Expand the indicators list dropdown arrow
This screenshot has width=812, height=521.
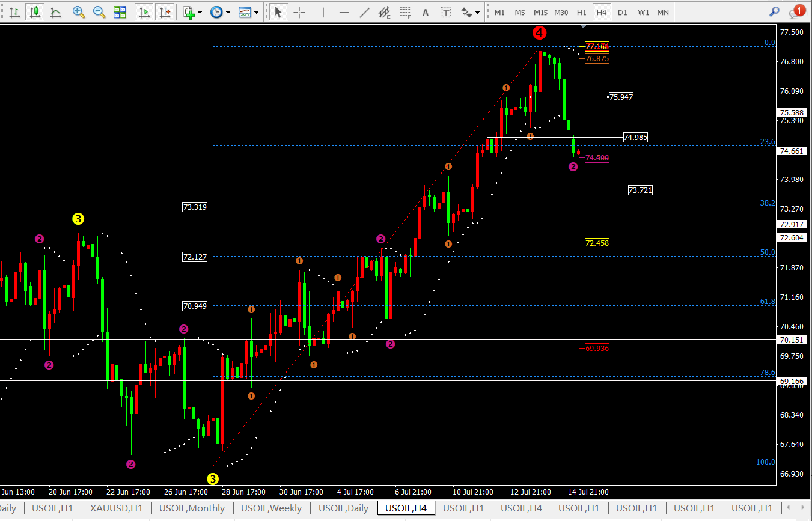click(200, 12)
